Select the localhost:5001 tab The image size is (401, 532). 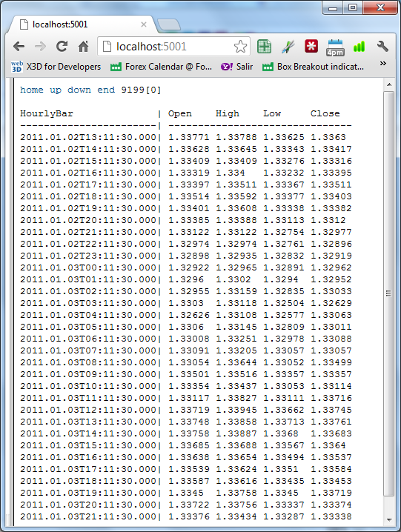tap(83, 24)
